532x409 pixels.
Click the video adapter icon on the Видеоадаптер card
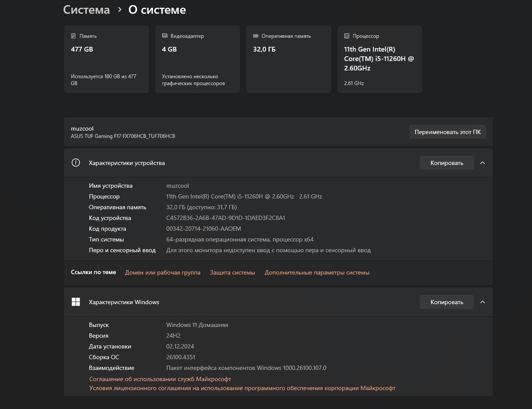point(165,36)
